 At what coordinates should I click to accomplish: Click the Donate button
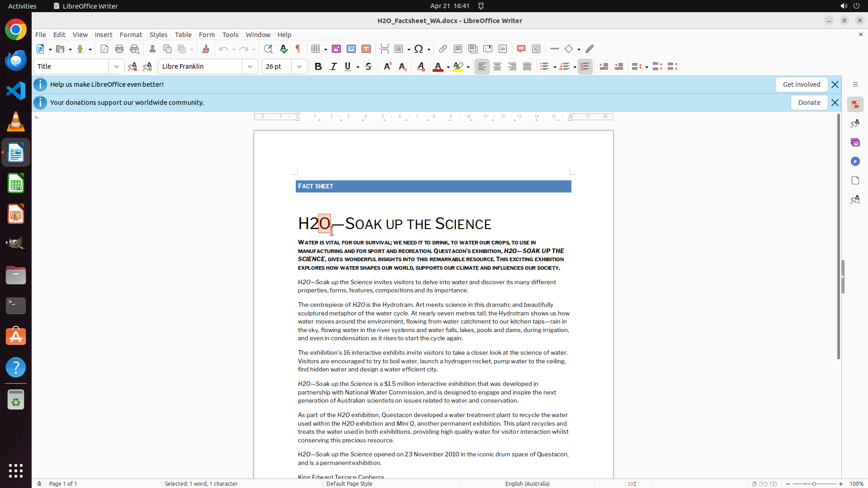click(809, 103)
